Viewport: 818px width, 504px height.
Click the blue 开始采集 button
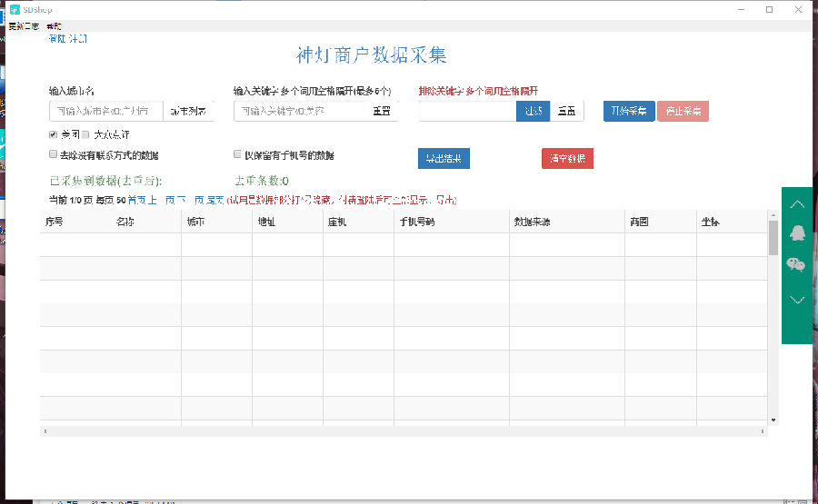(628, 111)
